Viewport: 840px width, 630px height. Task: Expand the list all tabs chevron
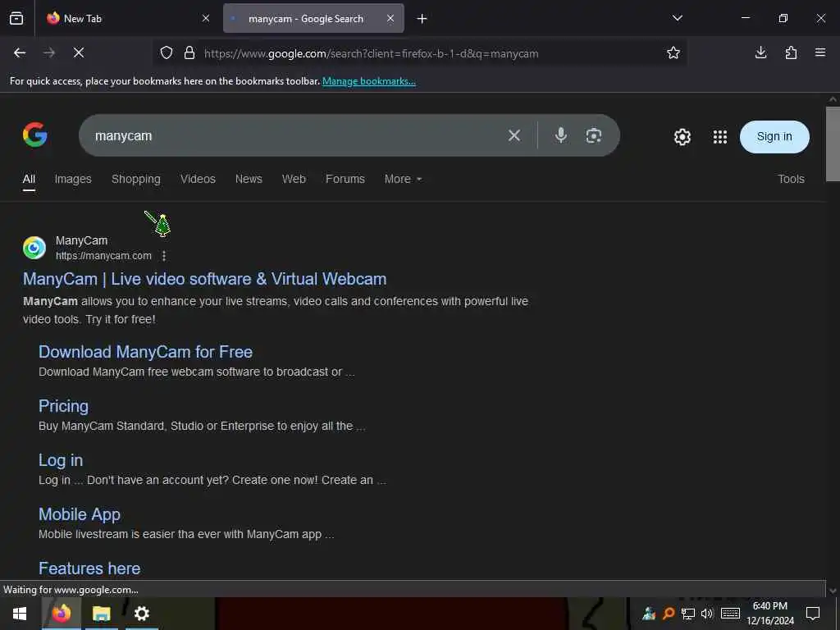click(x=677, y=18)
